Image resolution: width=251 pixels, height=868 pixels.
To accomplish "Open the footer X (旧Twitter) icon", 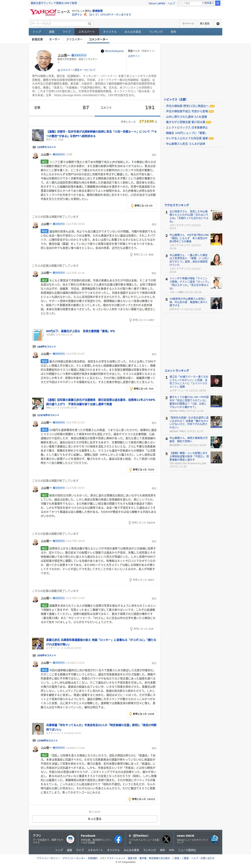I will point(166,839).
